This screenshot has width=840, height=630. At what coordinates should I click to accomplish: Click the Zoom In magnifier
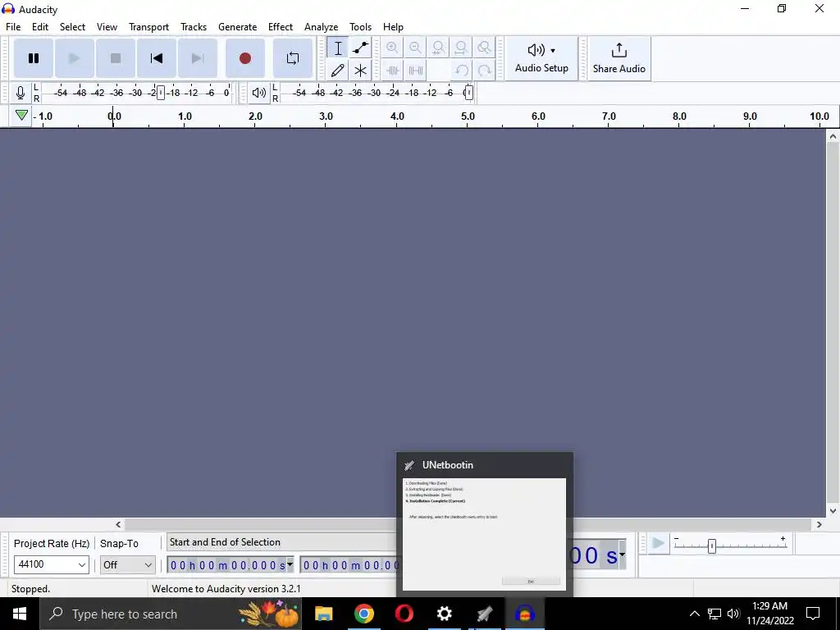click(x=393, y=48)
